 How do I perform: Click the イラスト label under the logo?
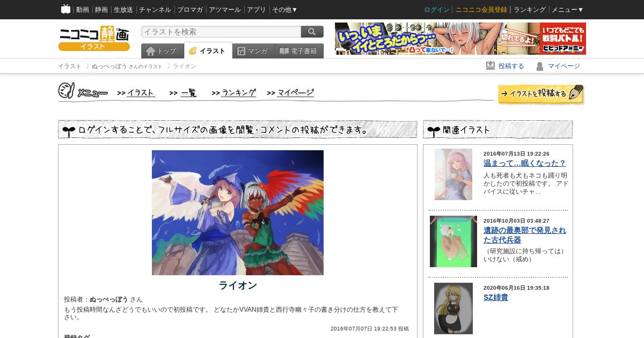point(94,47)
